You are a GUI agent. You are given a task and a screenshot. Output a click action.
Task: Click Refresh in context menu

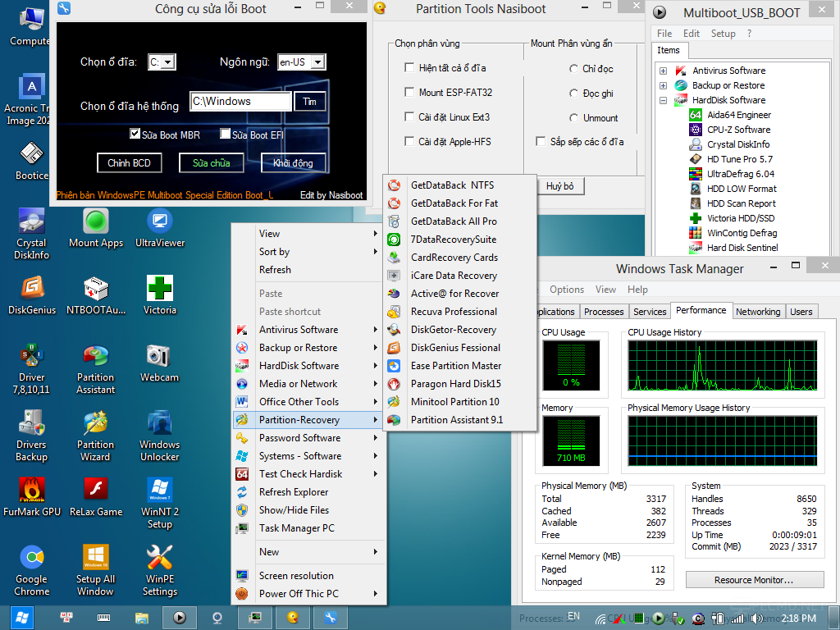[x=308, y=270]
